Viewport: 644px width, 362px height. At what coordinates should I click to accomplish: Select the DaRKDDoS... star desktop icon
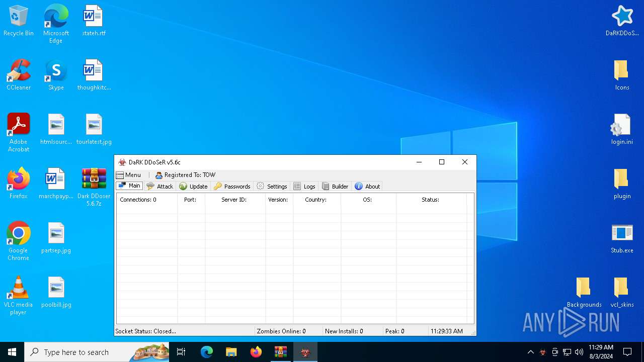622,21
